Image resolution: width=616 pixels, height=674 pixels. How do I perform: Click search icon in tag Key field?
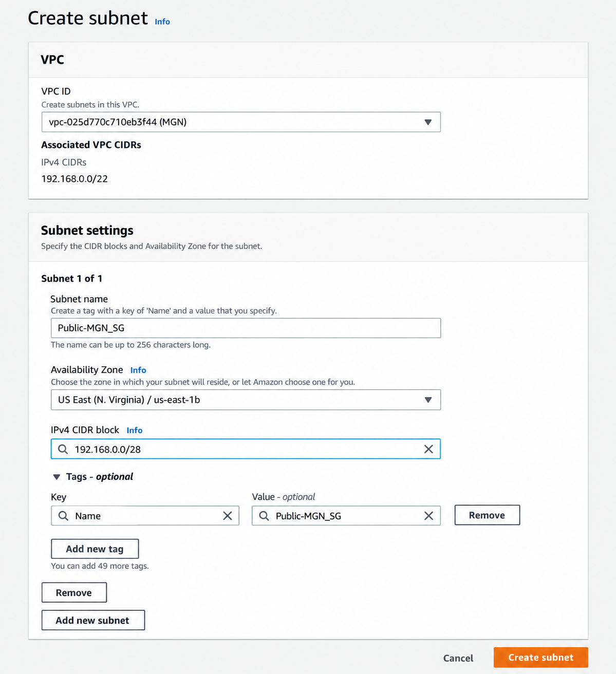[63, 516]
